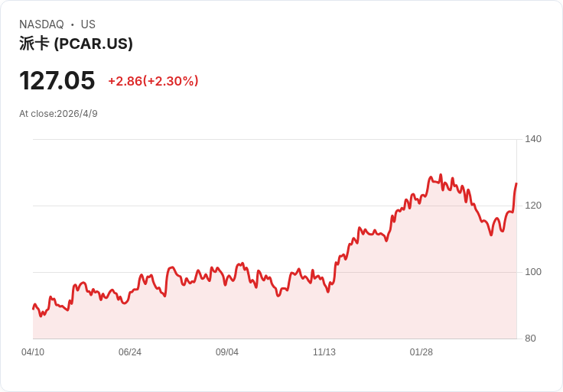Click the 100 y-axis label
This screenshot has width=563, height=392.
point(533,272)
